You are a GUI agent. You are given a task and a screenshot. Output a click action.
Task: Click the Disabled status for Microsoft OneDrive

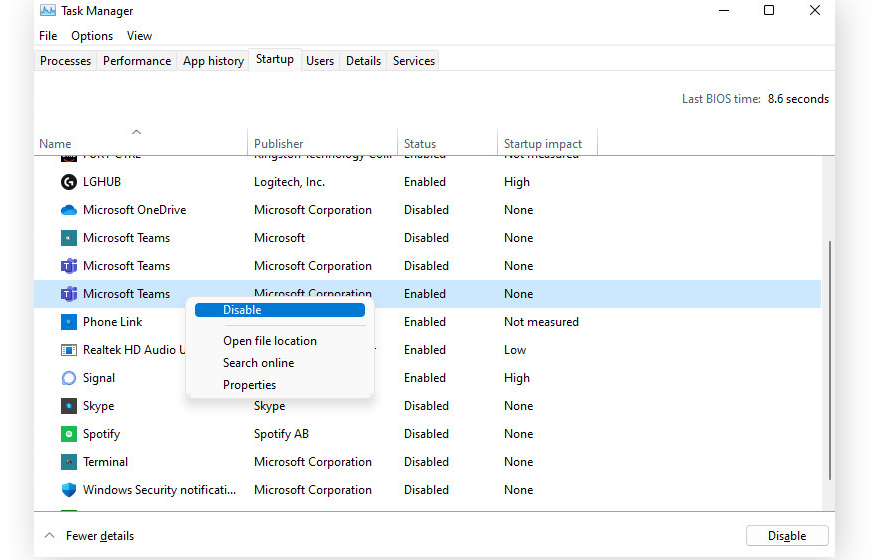click(426, 210)
